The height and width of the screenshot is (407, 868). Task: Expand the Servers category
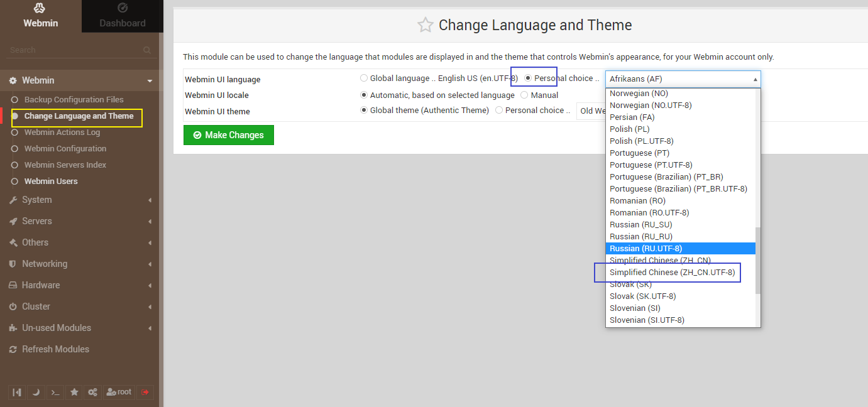pyautogui.click(x=150, y=222)
